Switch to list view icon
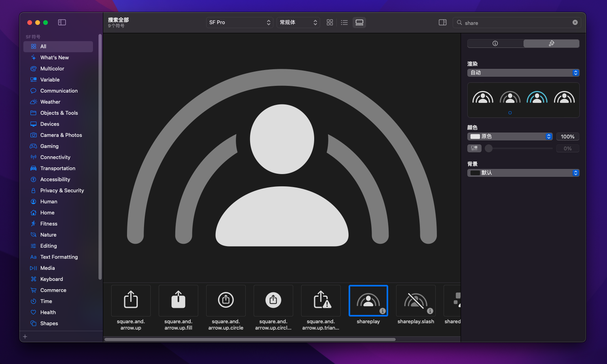Image resolution: width=607 pixels, height=364 pixels. tap(344, 23)
